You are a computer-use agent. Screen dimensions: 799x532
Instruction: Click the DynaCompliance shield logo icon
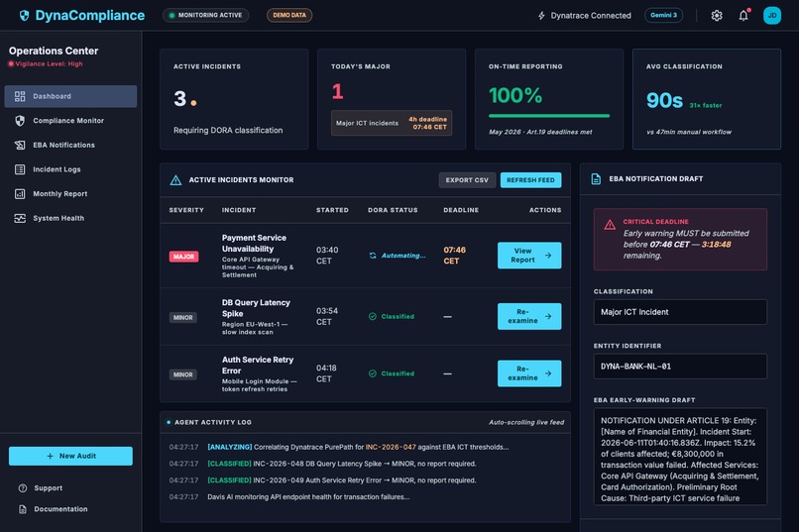[24, 15]
